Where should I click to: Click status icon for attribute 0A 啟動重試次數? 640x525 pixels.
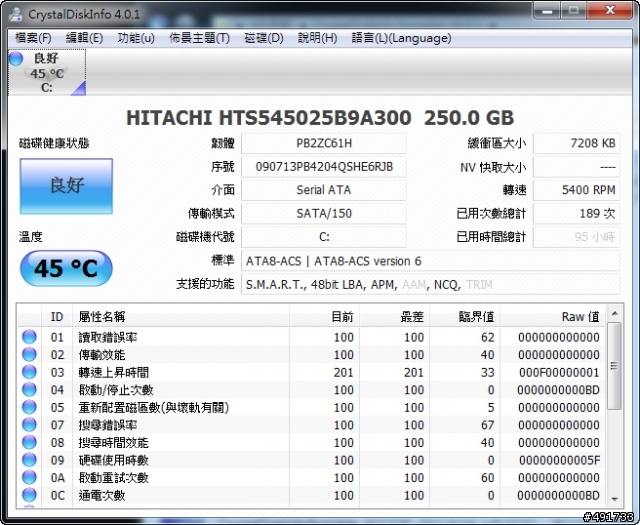(x=29, y=477)
